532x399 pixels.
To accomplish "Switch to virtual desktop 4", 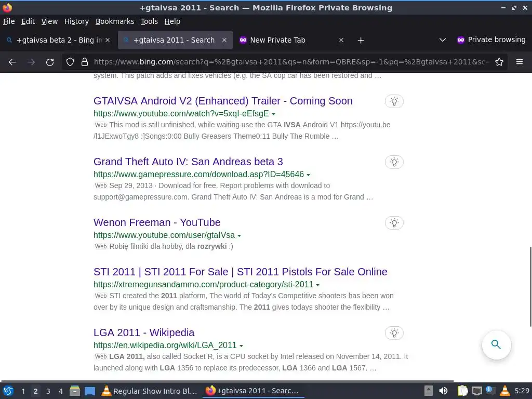I will click(x=61, y=391).
